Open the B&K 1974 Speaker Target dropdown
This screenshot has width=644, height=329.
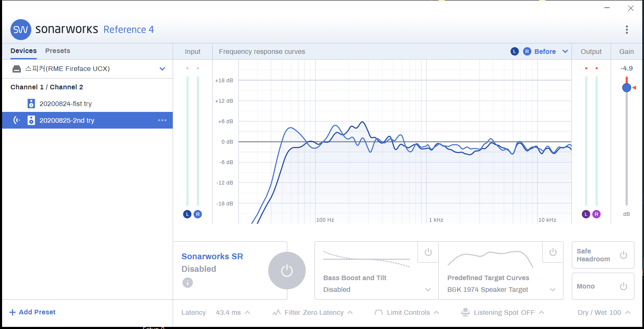point(553,290)
